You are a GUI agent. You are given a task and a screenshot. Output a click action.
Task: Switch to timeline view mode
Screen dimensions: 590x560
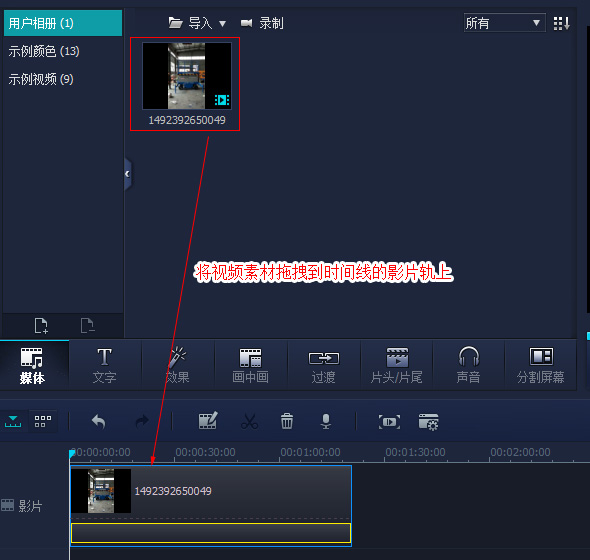tap(13, 422)
